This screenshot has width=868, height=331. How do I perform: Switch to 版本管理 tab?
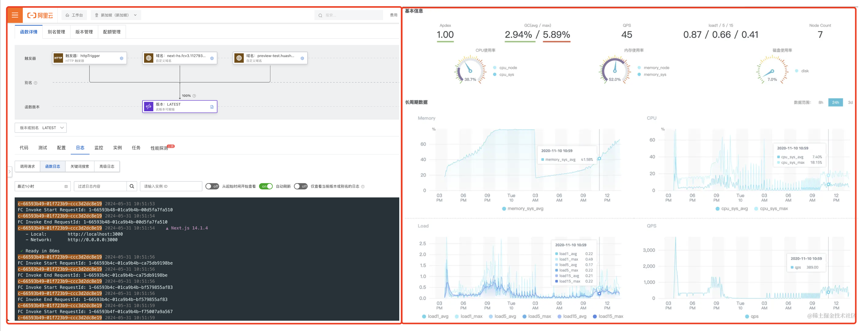(84, 32)
